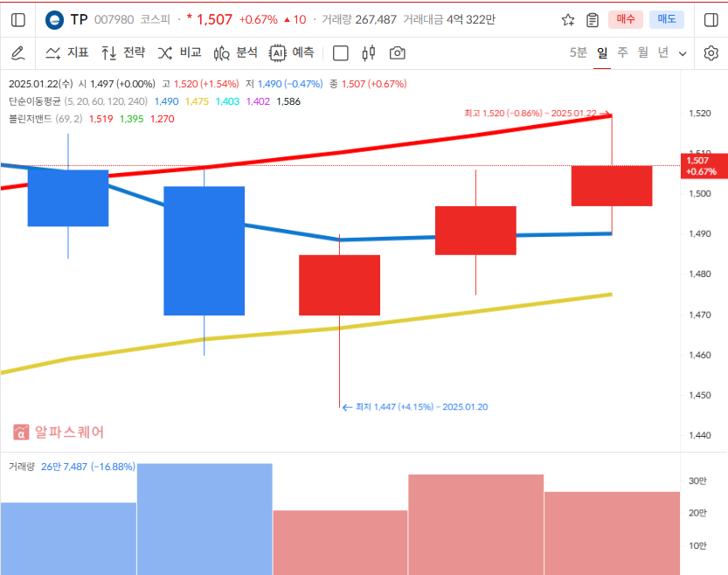Click the 종 1,507 (+0.67%) close value
Screen dimensions: 728x575
(368, 84)
